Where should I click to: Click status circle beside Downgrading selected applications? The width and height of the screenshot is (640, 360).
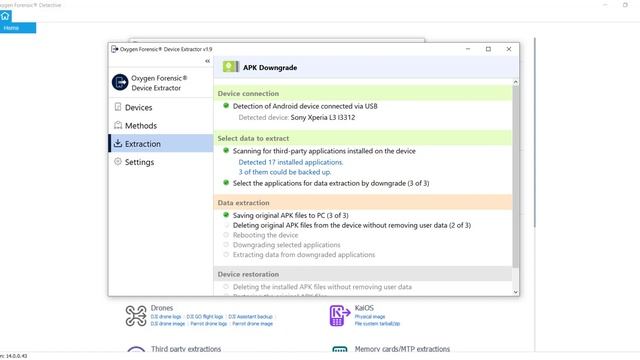click(226, 244)
